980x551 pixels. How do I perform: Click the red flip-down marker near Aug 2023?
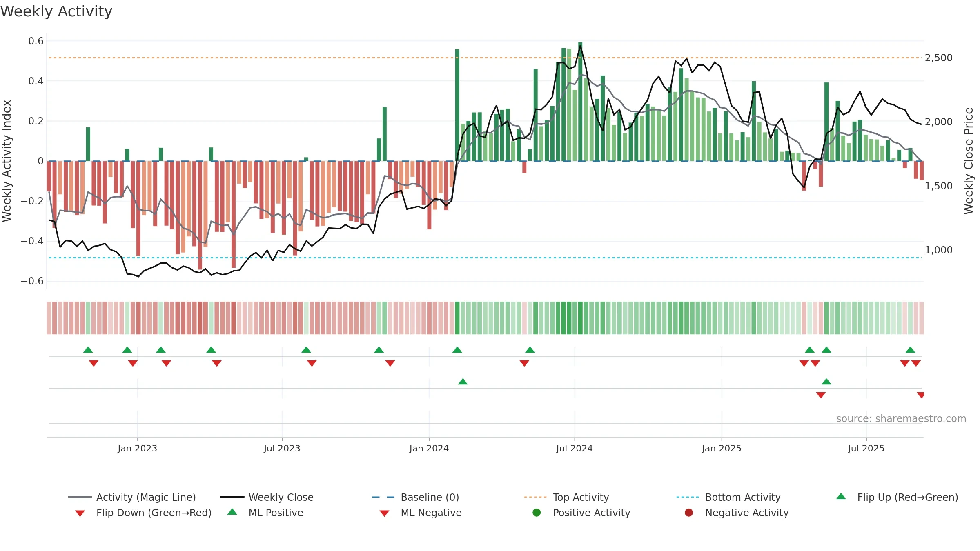point(312,363)
